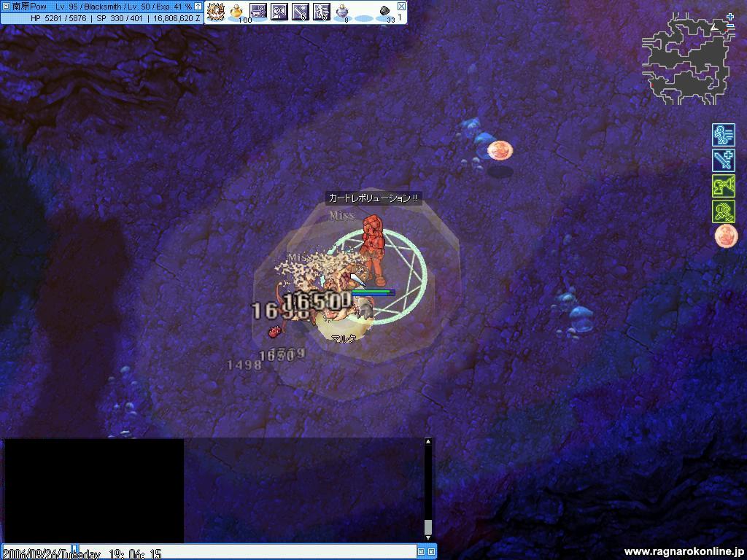Screen dimensions: 747x560
Task: Click the 16,806,620 Z zeny amount
Action: pyautogui.click(x=177, y=18)
